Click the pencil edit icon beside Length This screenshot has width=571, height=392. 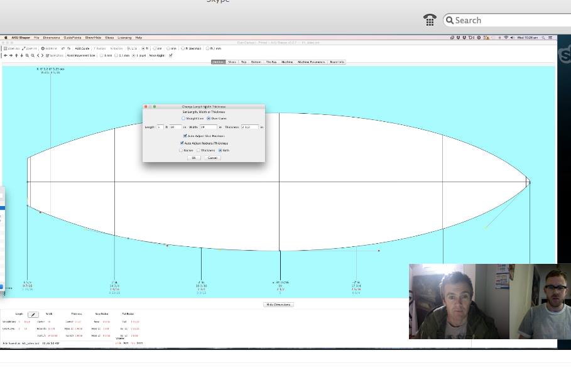coord(33,315)
